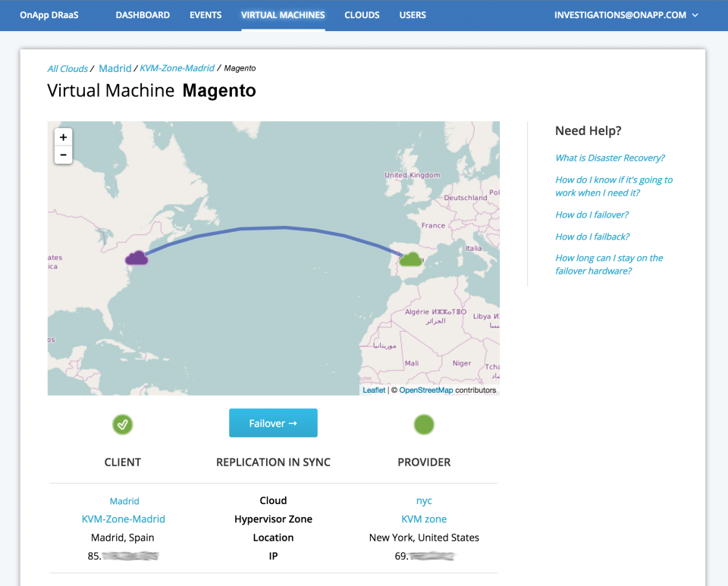Zoom in on the map

pyautogui.click(x=63, y=136)
